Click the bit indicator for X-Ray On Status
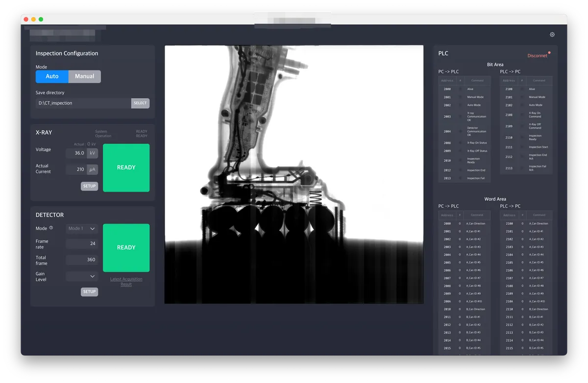This screenshot has height=383, width=588. pyautogui.click(x=460, y=143)
